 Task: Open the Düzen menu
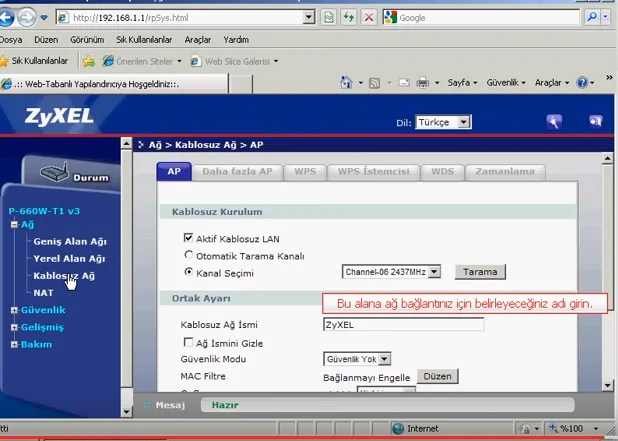[46, 40]
